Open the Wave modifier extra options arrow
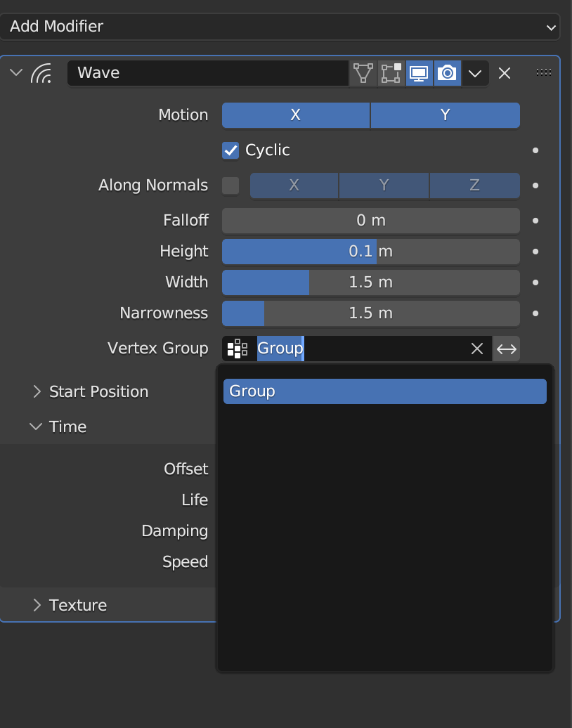 [x=475, y=73]
